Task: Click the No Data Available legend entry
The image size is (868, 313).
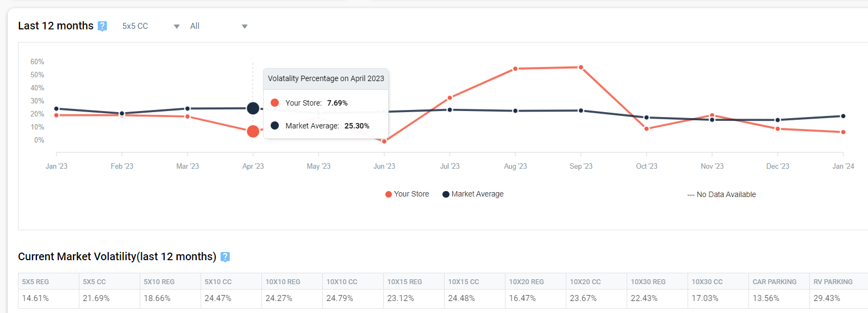Action: [x=721, y=195]
